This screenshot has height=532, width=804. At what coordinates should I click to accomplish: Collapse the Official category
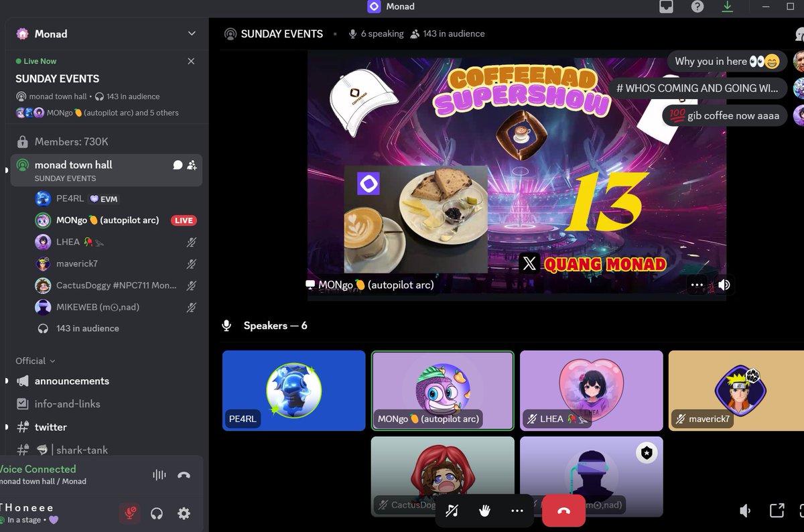click(36, 360)
